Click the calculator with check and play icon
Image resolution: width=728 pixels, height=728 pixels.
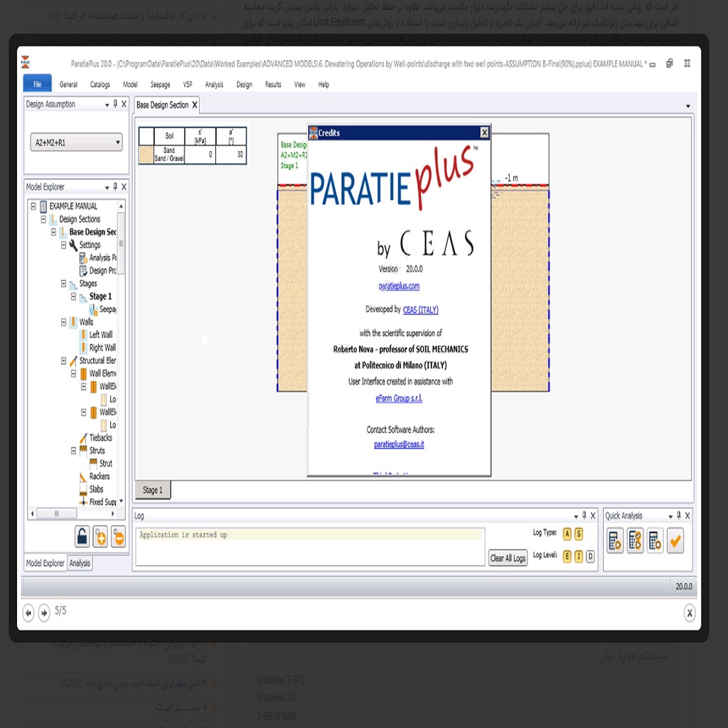tap(635, 541)
